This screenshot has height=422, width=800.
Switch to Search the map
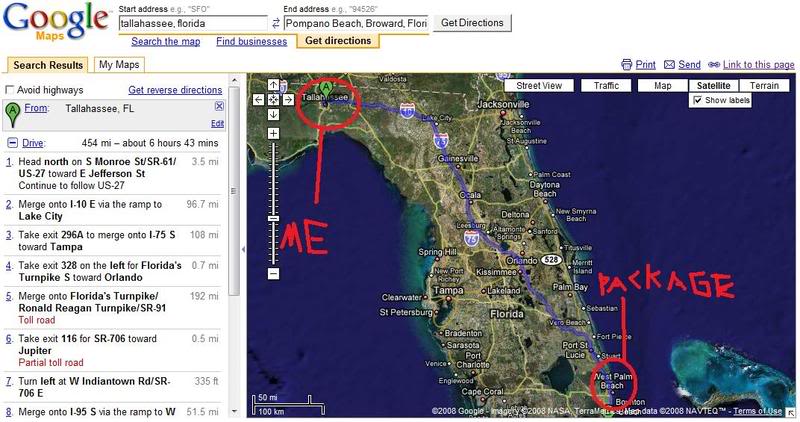[166, 41]
